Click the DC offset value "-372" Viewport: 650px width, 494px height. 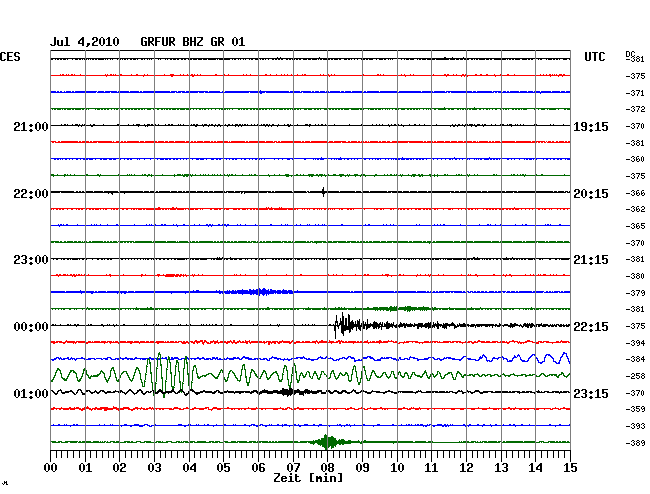(x=635, y=109)
